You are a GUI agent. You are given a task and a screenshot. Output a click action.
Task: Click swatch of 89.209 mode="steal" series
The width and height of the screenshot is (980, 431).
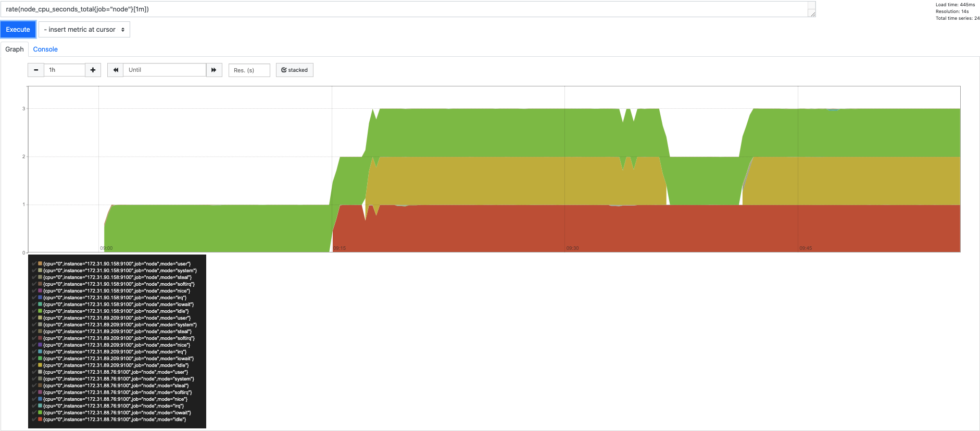click(40, 332)
